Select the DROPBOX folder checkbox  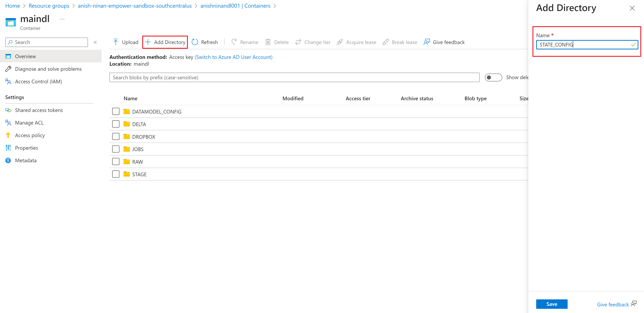click(x=116, y=136)
